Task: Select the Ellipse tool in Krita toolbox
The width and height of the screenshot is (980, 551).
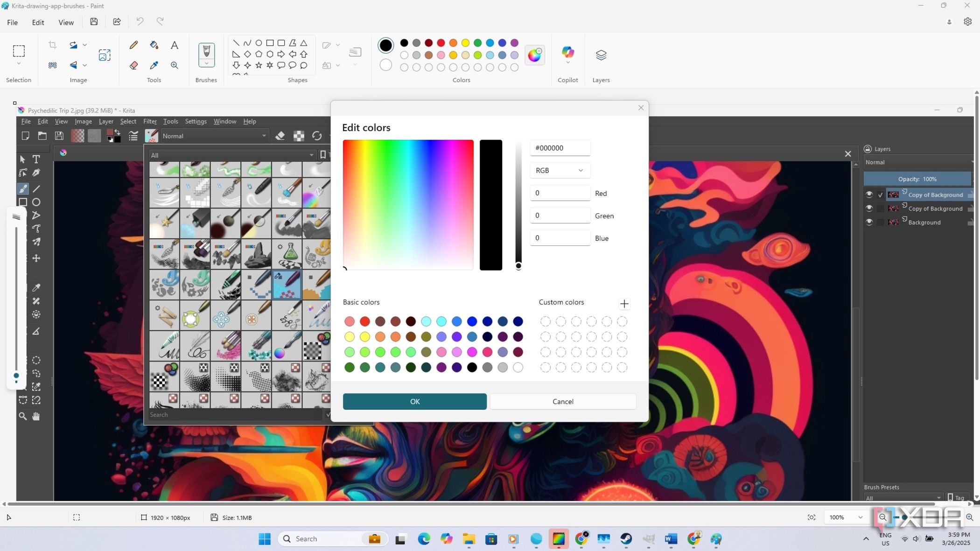Action: click(x=36, y=202)
